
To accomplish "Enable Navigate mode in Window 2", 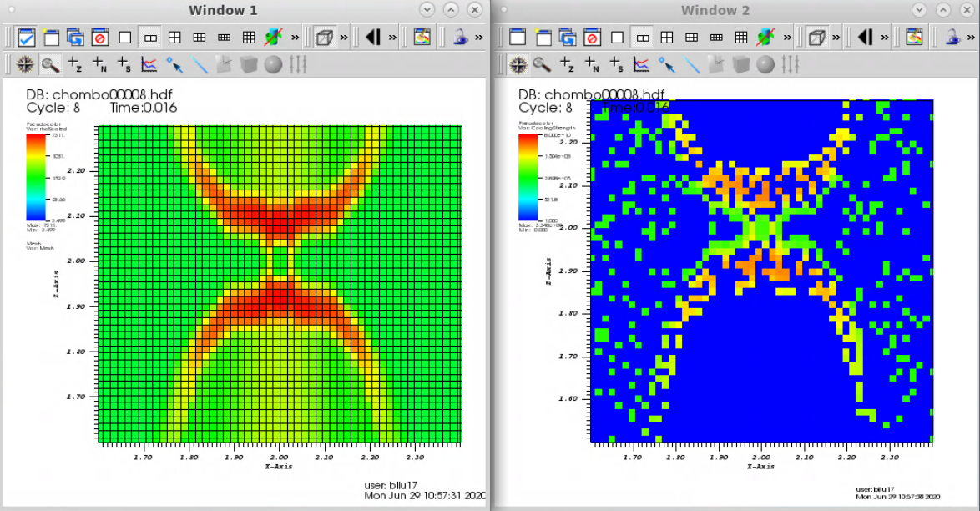I will (518, 63).
